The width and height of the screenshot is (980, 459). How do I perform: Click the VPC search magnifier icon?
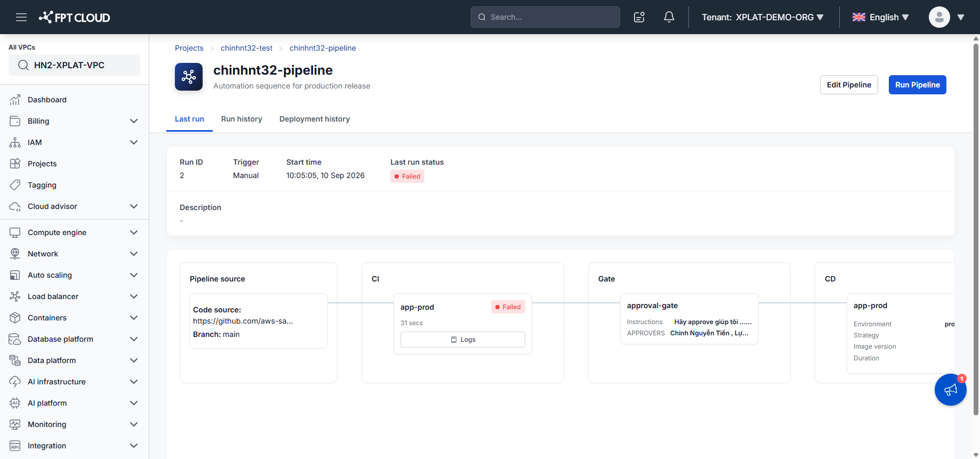point(23,65)
